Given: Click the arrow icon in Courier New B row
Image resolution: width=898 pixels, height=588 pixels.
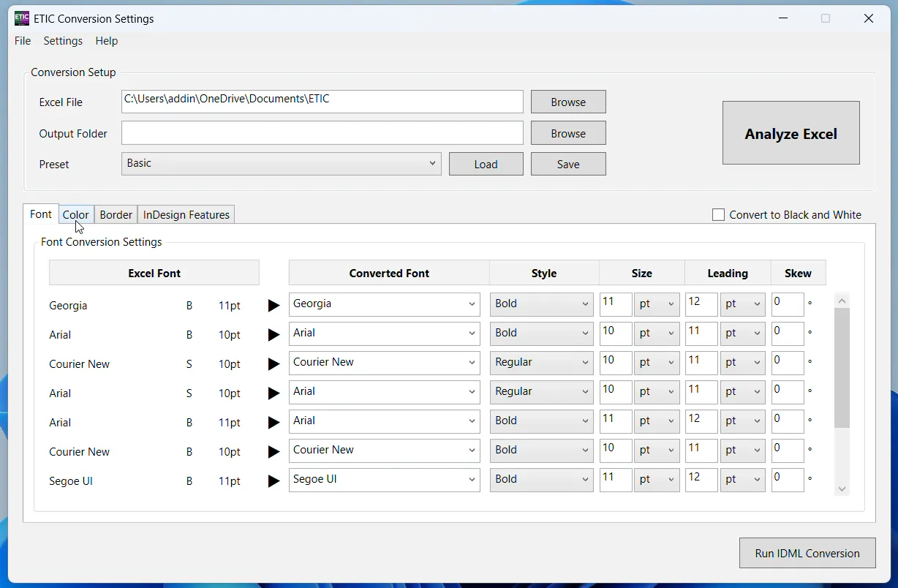Looking at the screenshot, I should pyautogui.click(x=274, y=452).
